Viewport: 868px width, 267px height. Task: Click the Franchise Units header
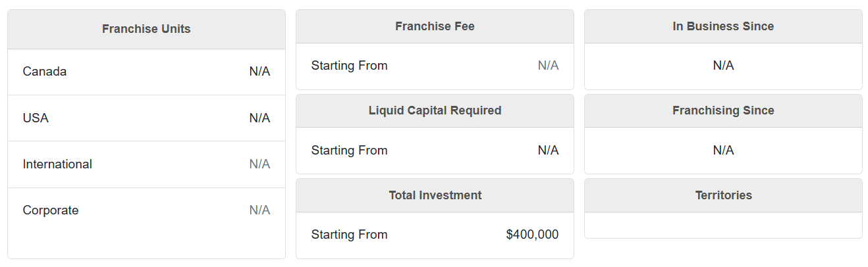click(x=146, y=29)
